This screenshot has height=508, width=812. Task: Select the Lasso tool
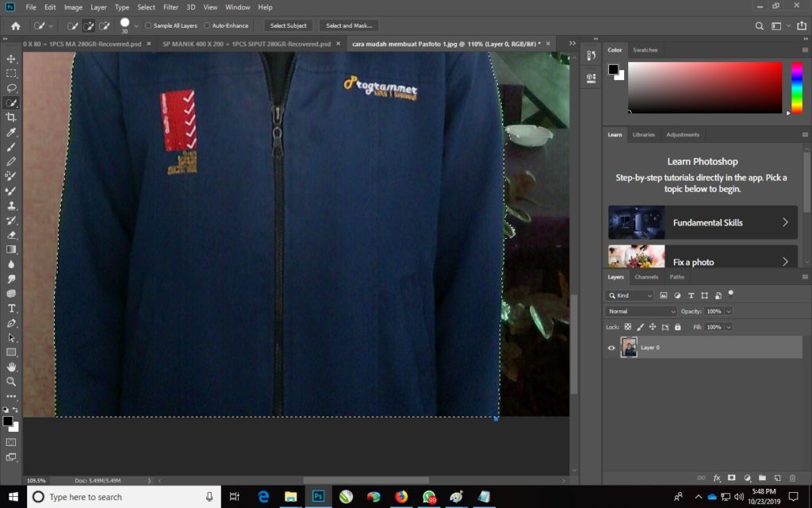tap(11, 87)
